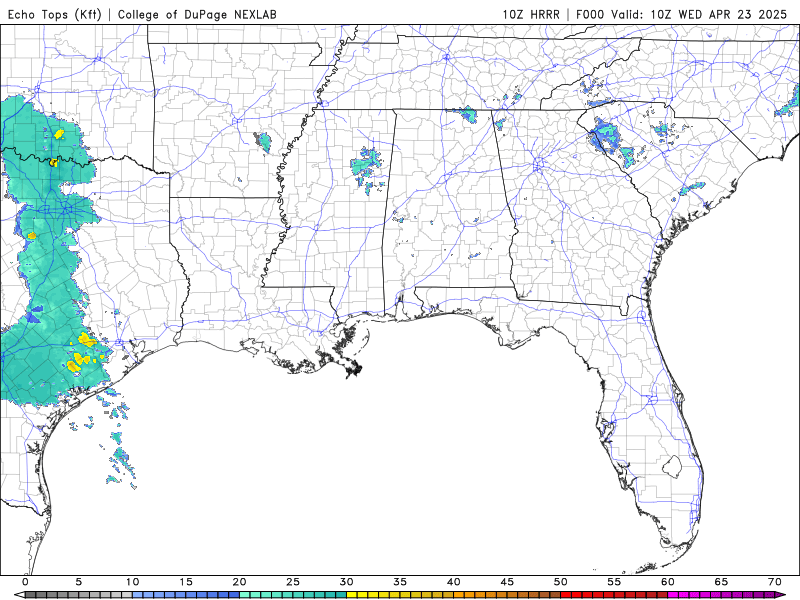The image size is (800, 600).
Task: Click the colorbar label "20"
Action: pos(239,582)
